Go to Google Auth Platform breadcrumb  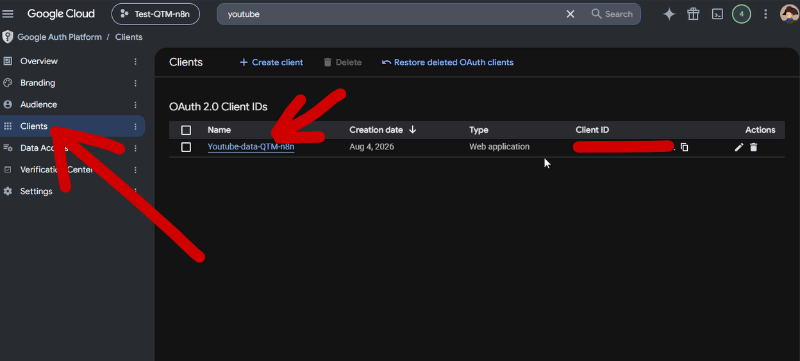pyautogui.click(x=59, y=37)
